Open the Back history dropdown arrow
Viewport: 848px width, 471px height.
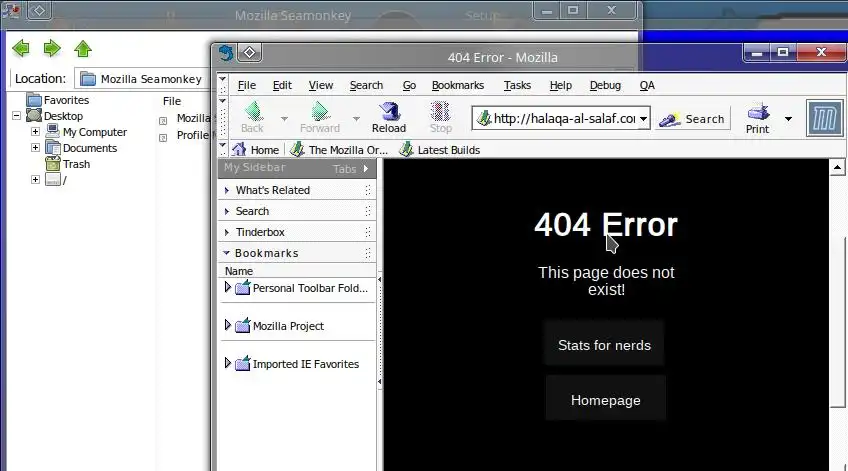pyautogui.click(x=284, y=118)
